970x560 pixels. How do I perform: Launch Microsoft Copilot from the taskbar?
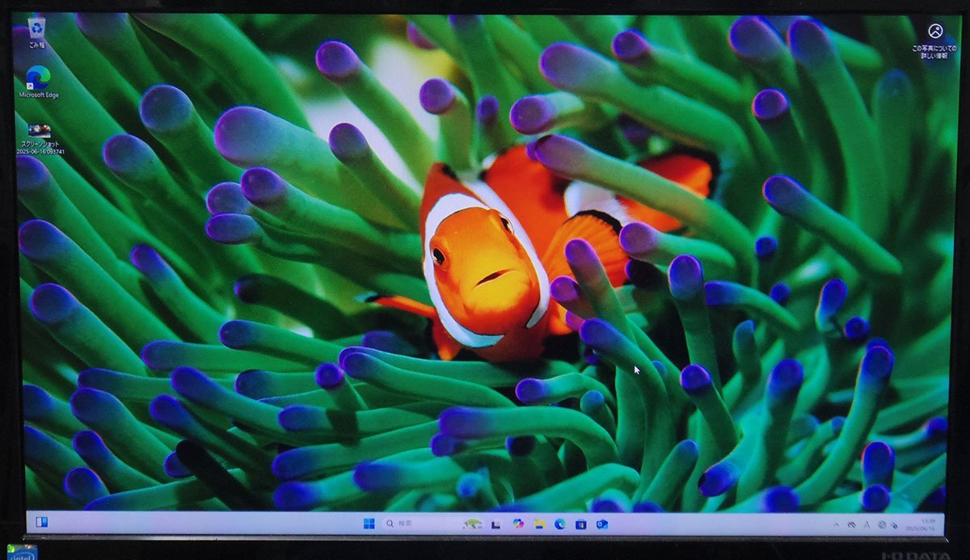pos(517,524)
